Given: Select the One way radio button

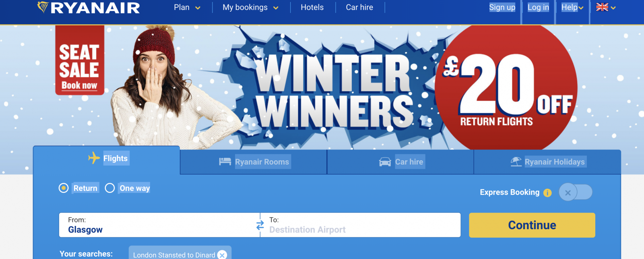Looking at the screenshot, I should [x=110, y=188].
